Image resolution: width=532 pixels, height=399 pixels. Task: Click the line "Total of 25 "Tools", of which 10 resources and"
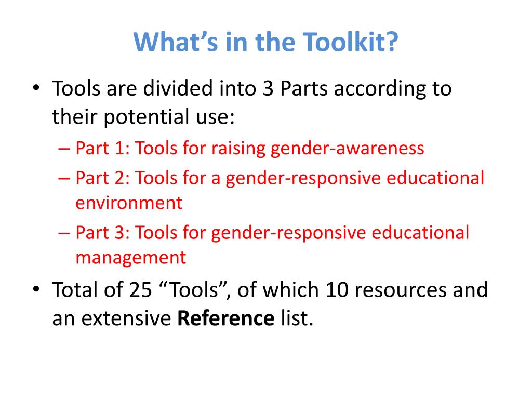270,290
